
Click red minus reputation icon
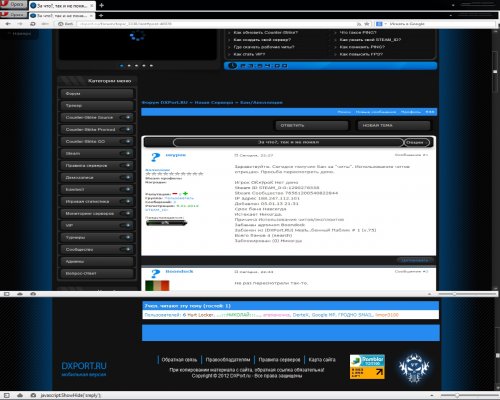coord(175,194)
